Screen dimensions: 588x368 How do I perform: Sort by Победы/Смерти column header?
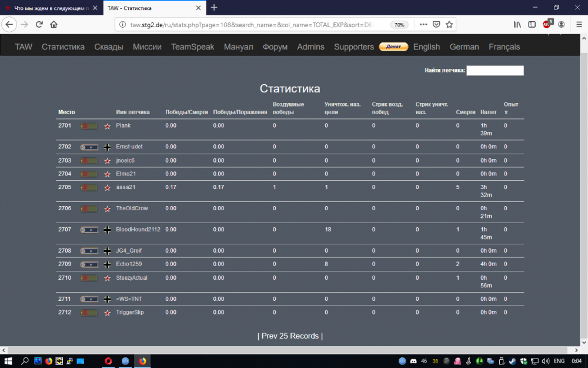(187, 112)
